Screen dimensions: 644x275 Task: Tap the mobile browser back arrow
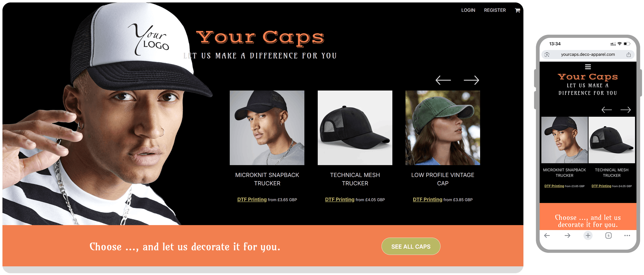tap(547, 236)
